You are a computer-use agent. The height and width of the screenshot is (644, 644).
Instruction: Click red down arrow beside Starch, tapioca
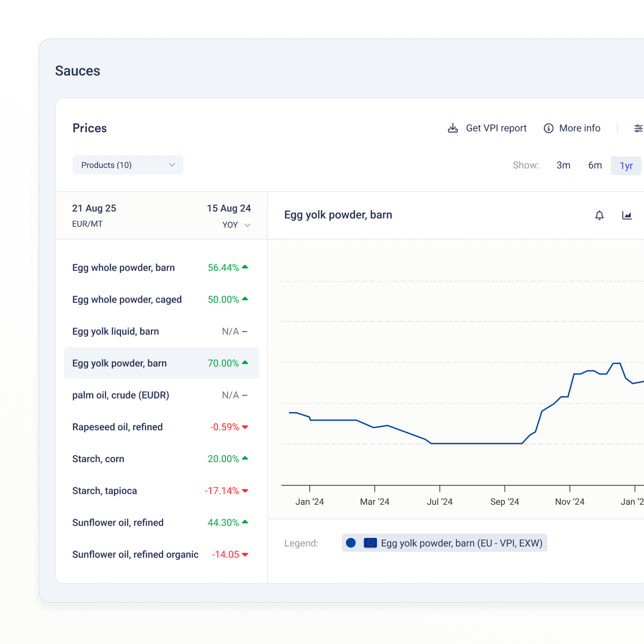[x=245, y=490]
